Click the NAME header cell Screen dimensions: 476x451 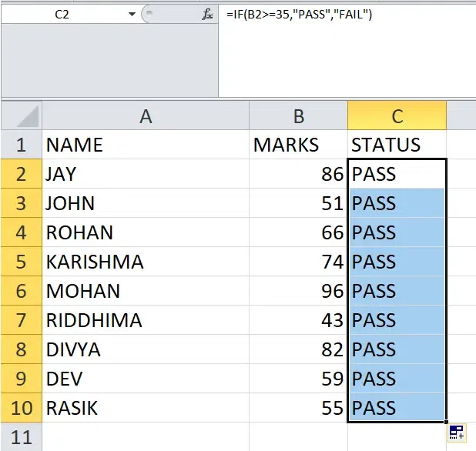tap(146, 145)
